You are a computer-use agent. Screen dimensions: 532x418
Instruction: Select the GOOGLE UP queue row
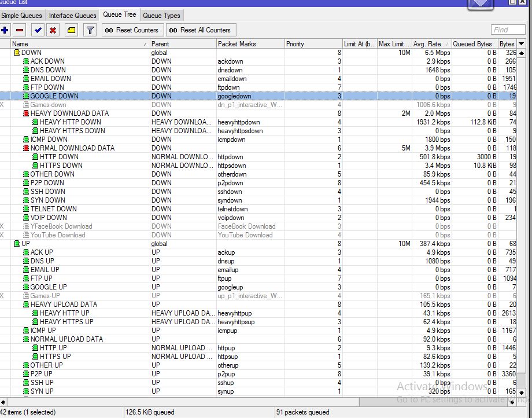258,287
